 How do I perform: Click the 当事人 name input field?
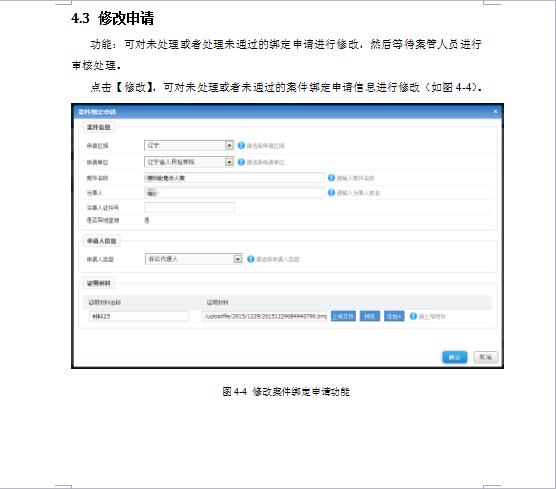coord(234,193)
